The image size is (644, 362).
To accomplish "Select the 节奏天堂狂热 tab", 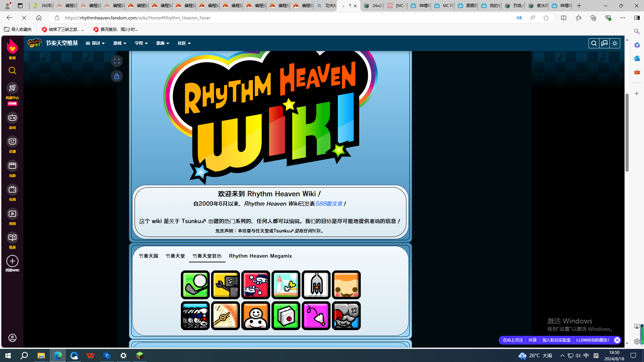I will coord(207,256).
